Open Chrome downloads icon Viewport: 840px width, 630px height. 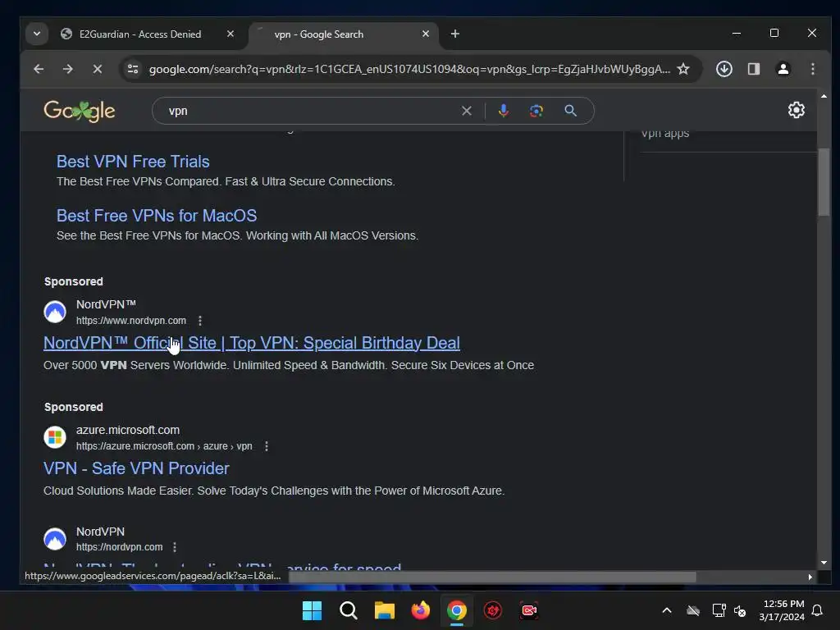point(724,69)
